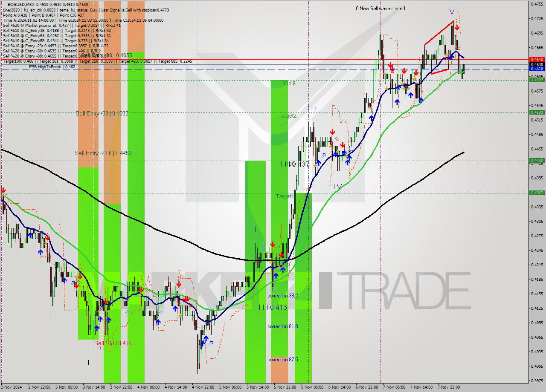Click '6 Nov 06:00' on the time axis
The height and width of the screenshot is (392, 546).
pyautogui.click(x=313, y=387)
